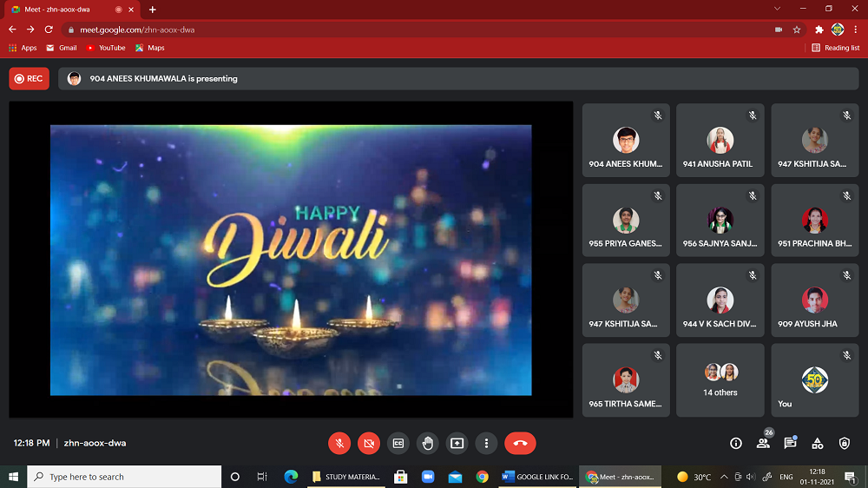Open meeting details info icon
This screenshot has height=488, width=868.
click(736, 443)
